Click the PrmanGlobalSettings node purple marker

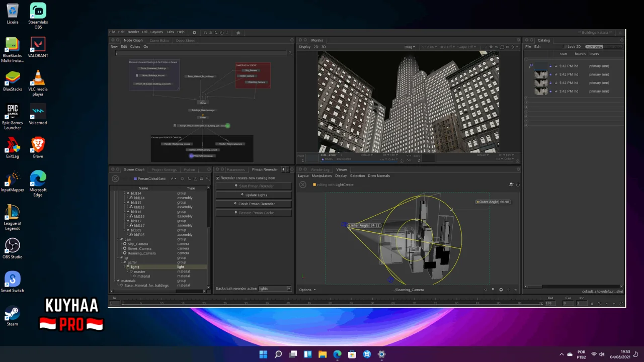coord(191,156)
